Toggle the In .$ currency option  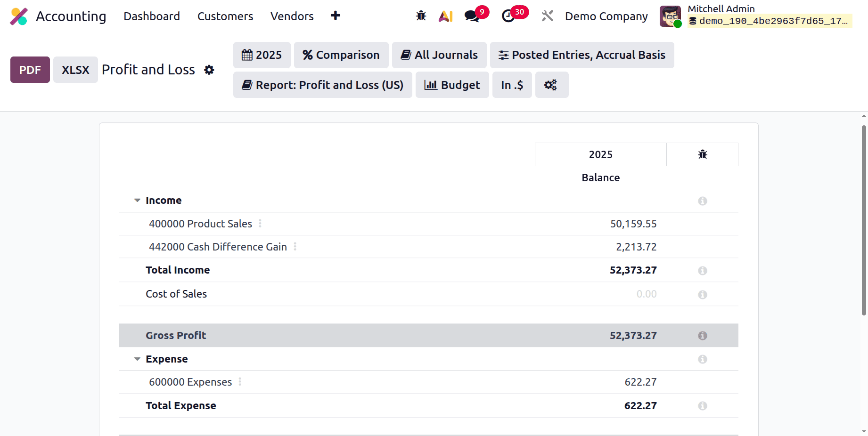(x=512, y=85)
